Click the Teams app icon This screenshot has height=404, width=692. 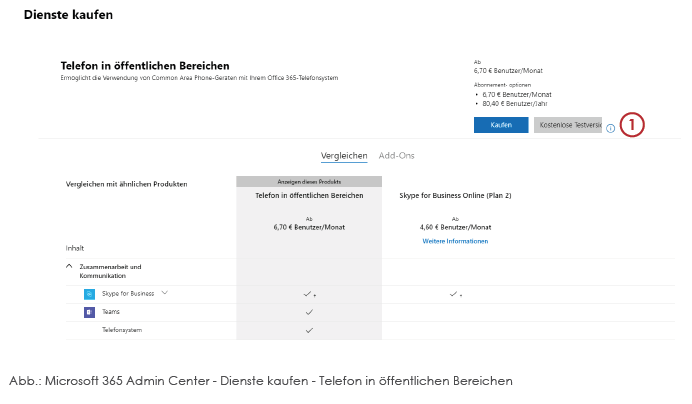89,312
